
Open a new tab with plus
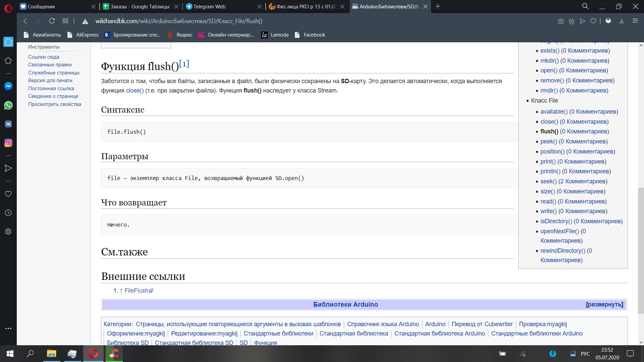[x=438, y=6]
